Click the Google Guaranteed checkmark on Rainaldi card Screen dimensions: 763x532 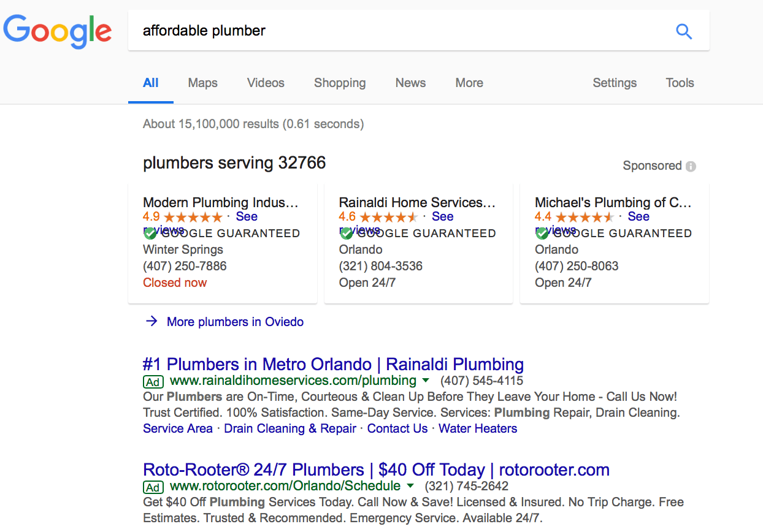tap(346, 234)
